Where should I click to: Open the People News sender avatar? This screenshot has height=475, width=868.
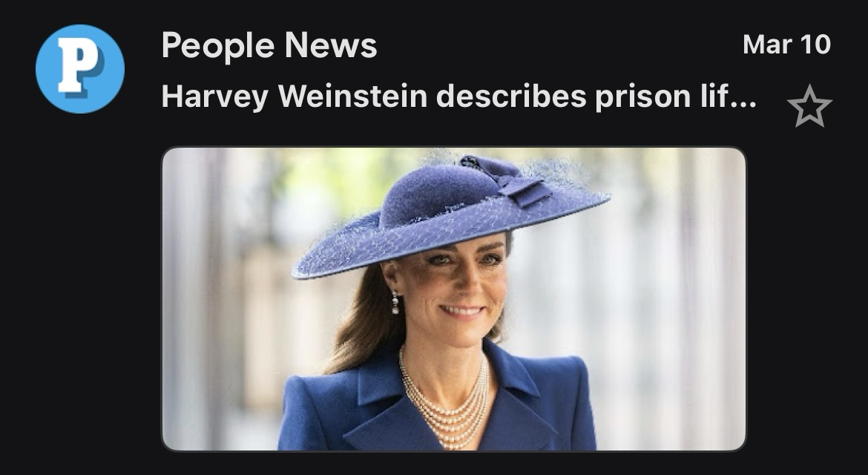tap(79, 68)
